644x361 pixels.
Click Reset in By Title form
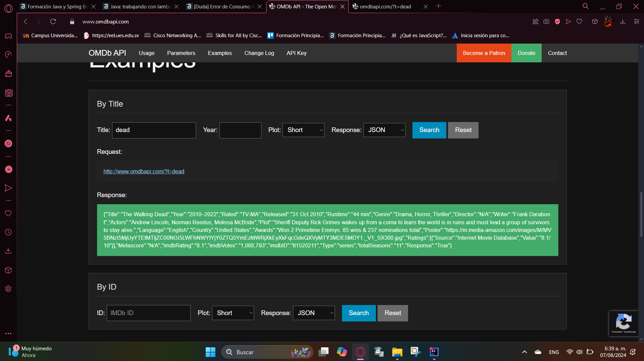coord(463,130)
